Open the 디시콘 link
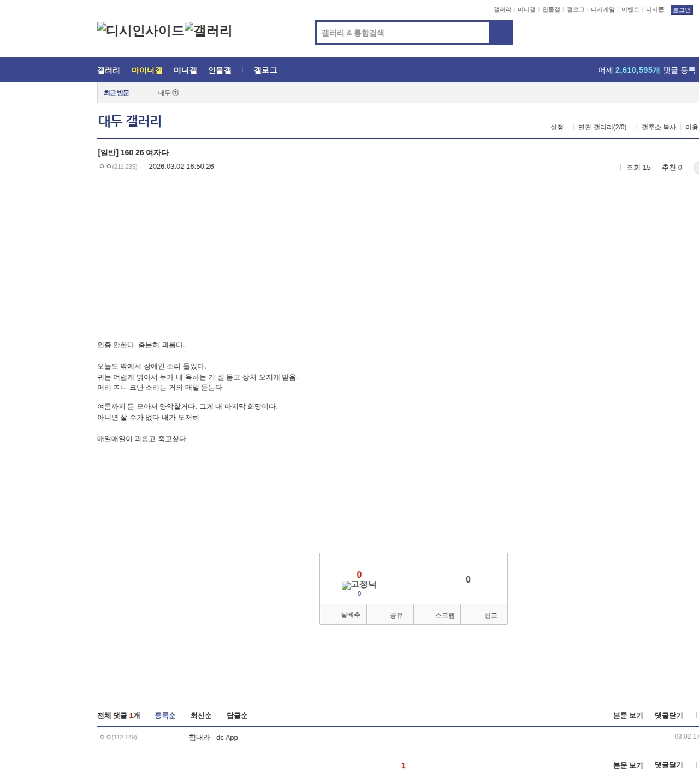Viewport: 699px width, 784px height. (655, 10)
